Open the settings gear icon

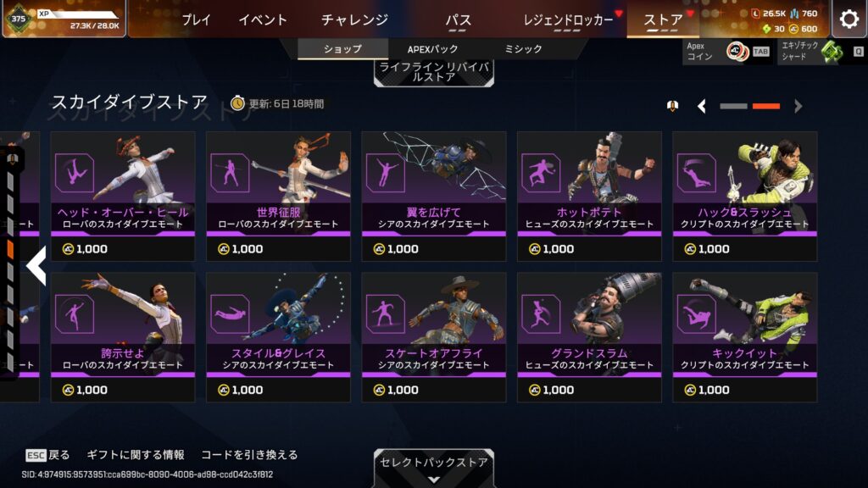click(x=849, y=19)
